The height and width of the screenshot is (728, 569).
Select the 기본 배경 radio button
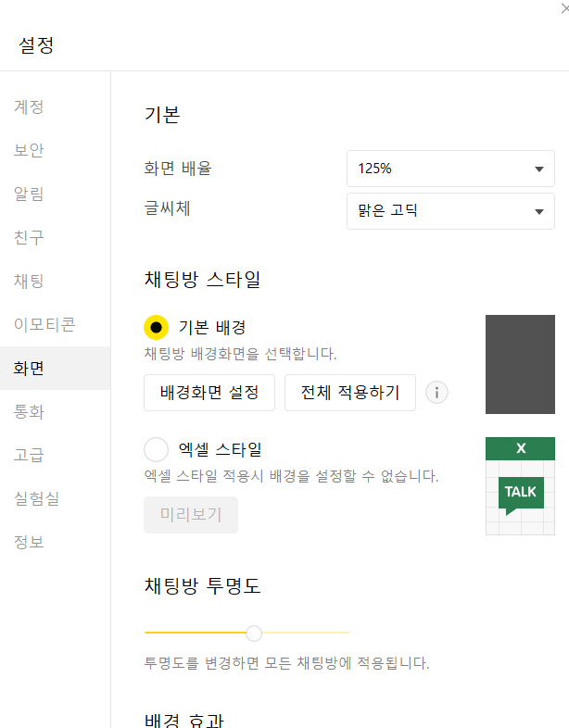[157, 327]
